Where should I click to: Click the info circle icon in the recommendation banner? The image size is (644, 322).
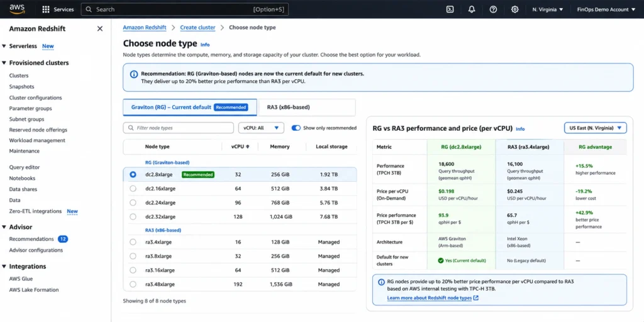tap(134, 74)
